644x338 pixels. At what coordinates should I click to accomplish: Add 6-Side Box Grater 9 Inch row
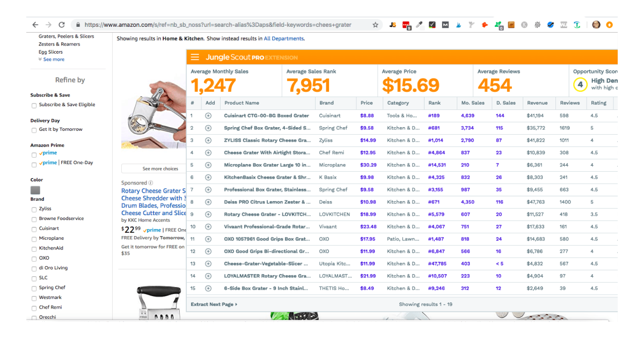(x=208, y=288)
